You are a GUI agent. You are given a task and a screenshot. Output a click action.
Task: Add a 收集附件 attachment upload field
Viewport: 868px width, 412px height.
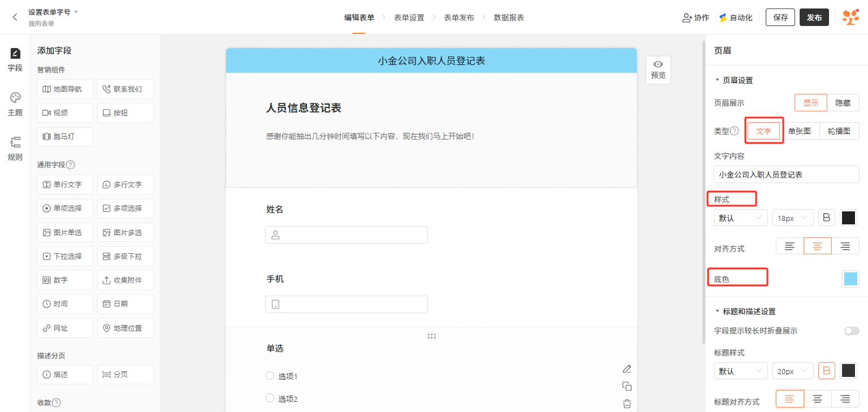(x=125, y=280)
